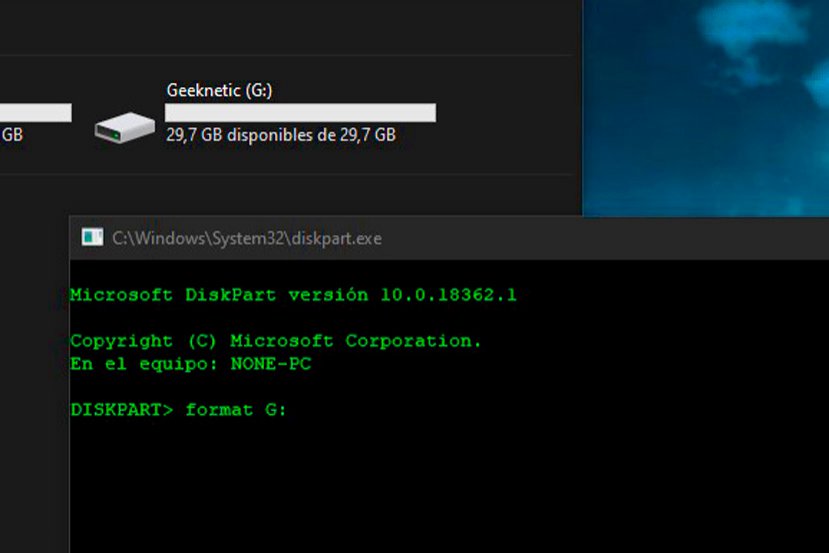829x553 pixels.
Task: Click the Geeknetic (G:) drive label
Action: (219, 90)
